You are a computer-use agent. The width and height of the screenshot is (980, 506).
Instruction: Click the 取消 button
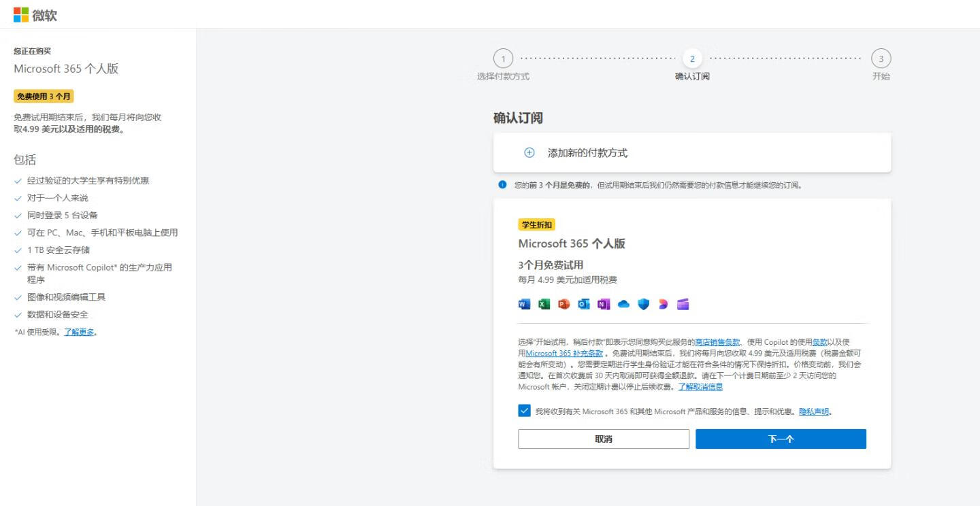pos(603,439)
